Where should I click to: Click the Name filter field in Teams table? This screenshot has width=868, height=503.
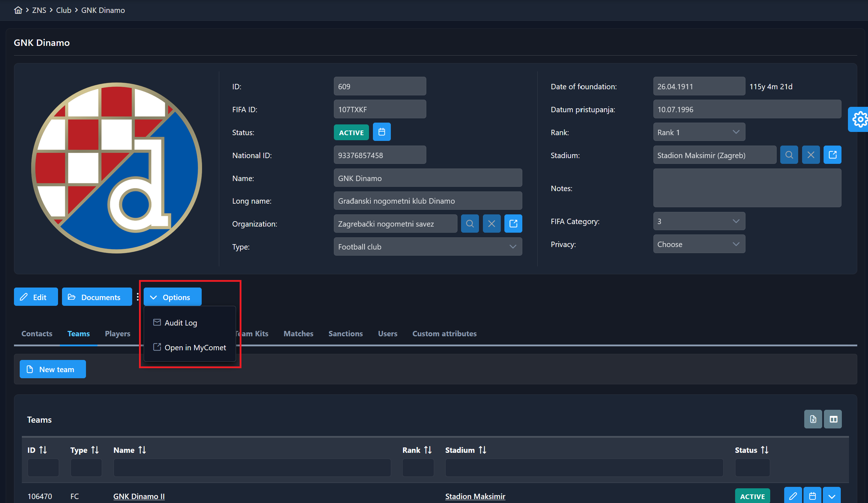[252, 468]
